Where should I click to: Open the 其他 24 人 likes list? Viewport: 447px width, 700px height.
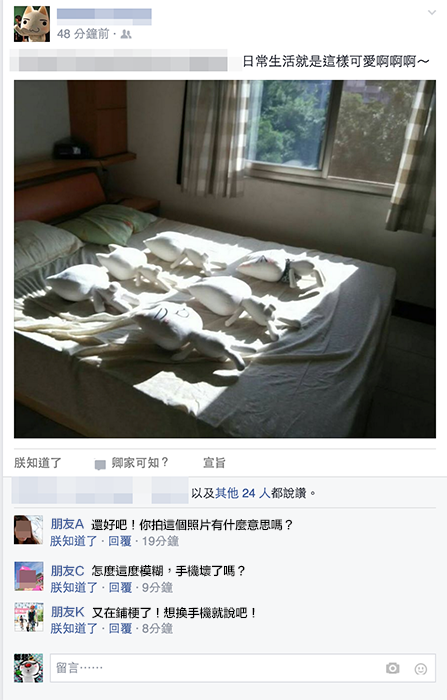click(x=242, y=493)
